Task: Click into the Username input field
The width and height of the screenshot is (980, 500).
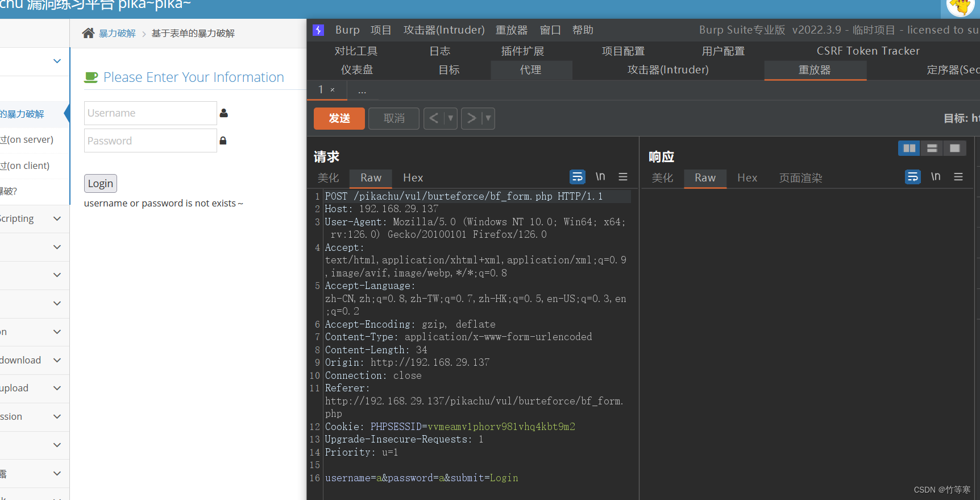Action: click(x=151, y=113)
